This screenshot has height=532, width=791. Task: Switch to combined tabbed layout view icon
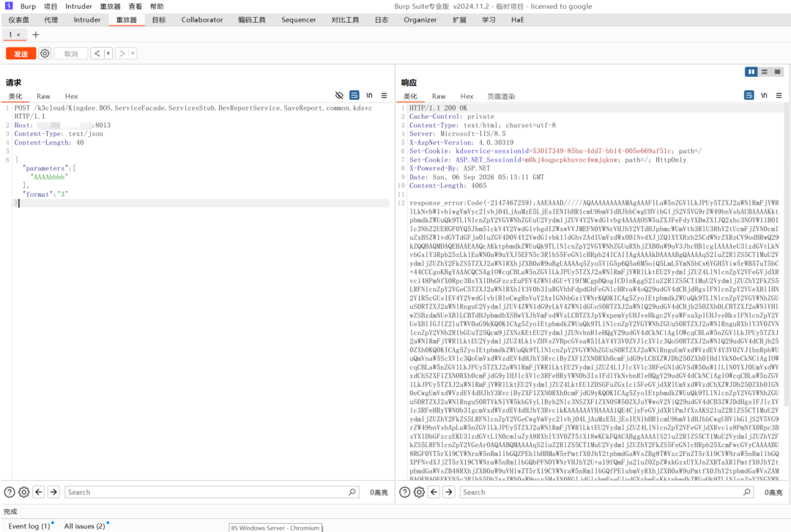pos(777,72)
